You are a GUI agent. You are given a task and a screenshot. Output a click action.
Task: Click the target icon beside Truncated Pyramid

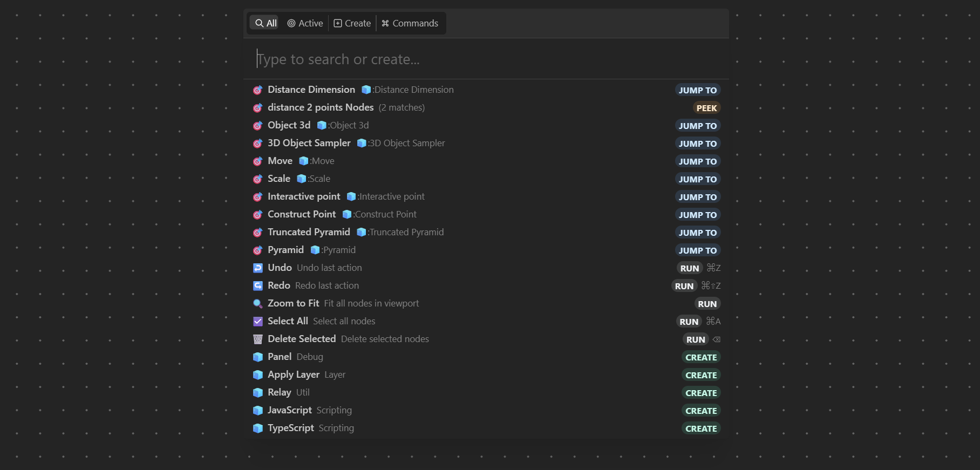(258, 233)
